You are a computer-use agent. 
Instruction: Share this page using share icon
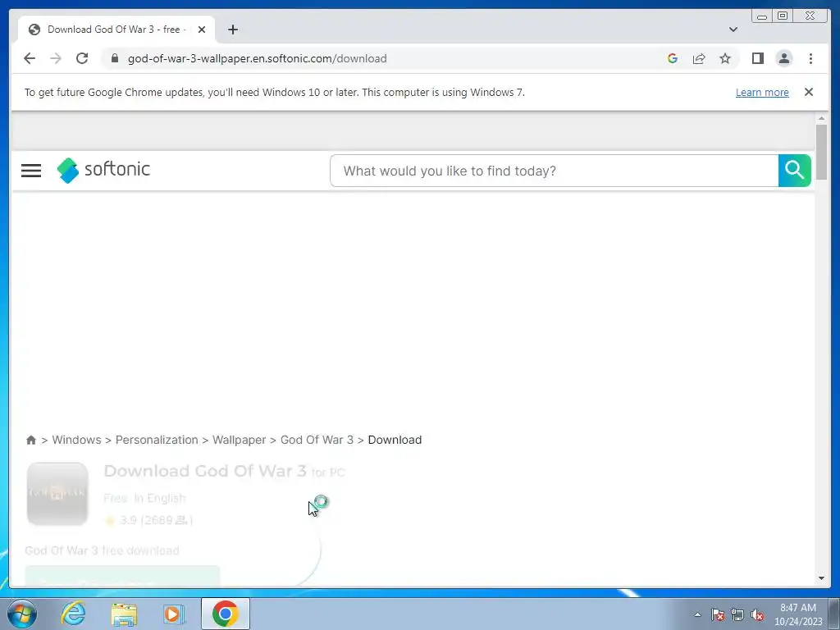click(699, 58)
